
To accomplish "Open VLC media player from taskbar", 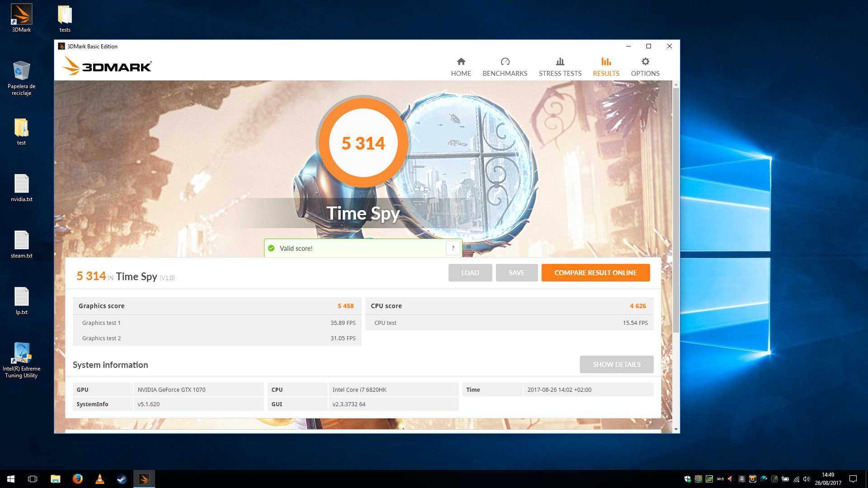I will pyautogui.click(x=99, y=479).
